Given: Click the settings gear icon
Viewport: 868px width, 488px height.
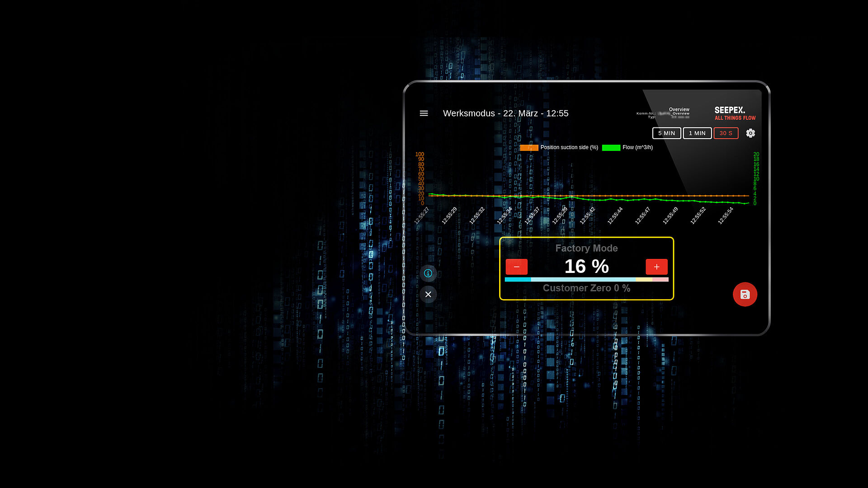Looking at the screenshot, I should coord(750,133).
